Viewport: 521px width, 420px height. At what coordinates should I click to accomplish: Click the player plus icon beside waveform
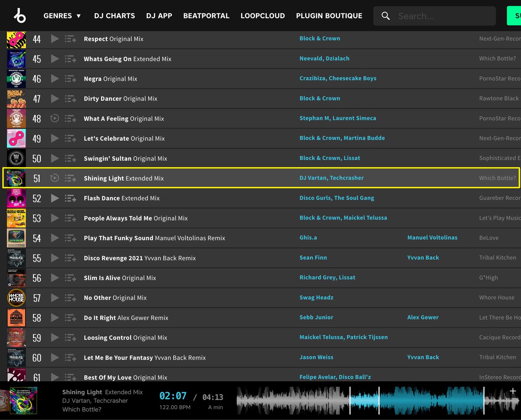pos(513,392)
